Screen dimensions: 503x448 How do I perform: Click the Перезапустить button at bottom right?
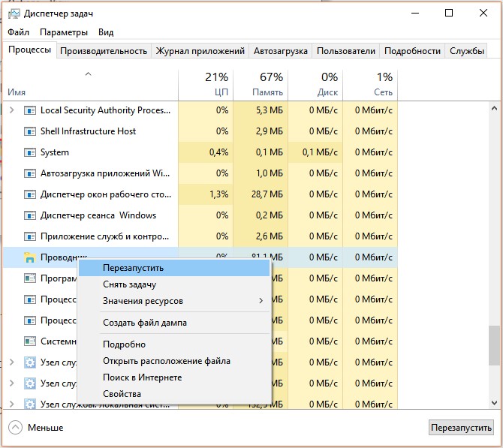(x=461, y=428)
